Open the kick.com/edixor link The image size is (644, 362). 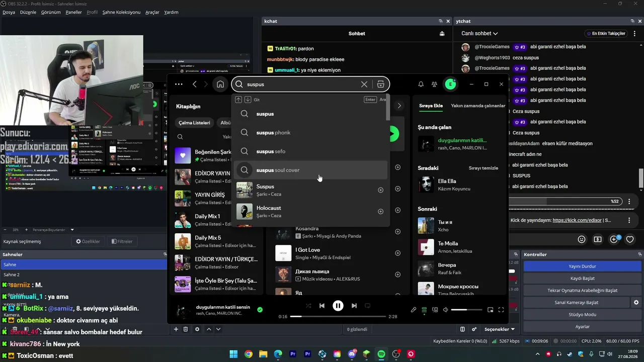(x=577, y=220)
